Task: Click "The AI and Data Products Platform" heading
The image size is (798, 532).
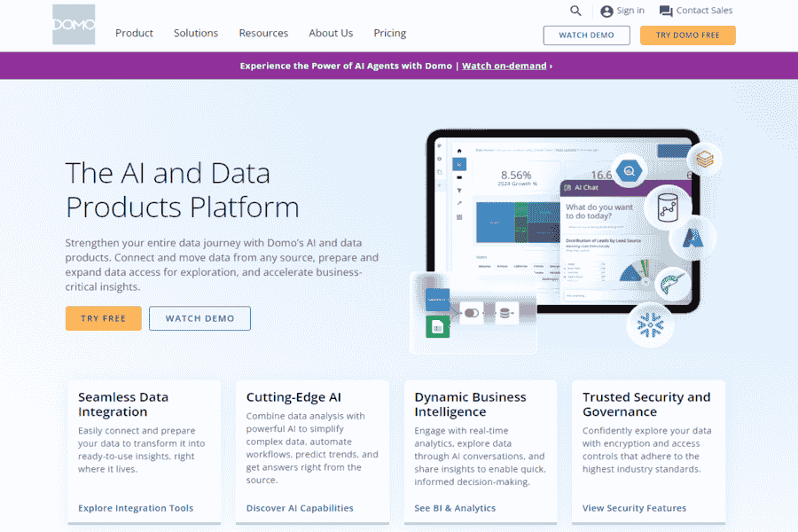Action: [x=182, y=190]
